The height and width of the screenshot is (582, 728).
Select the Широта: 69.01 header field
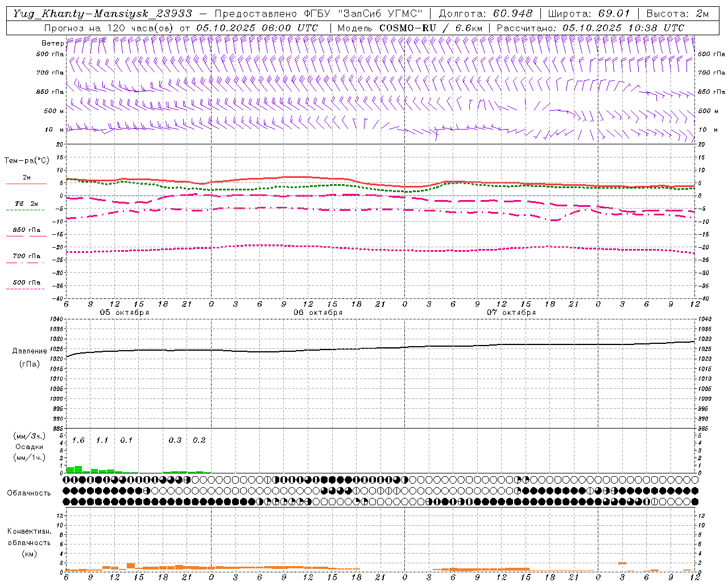[589, 14]
